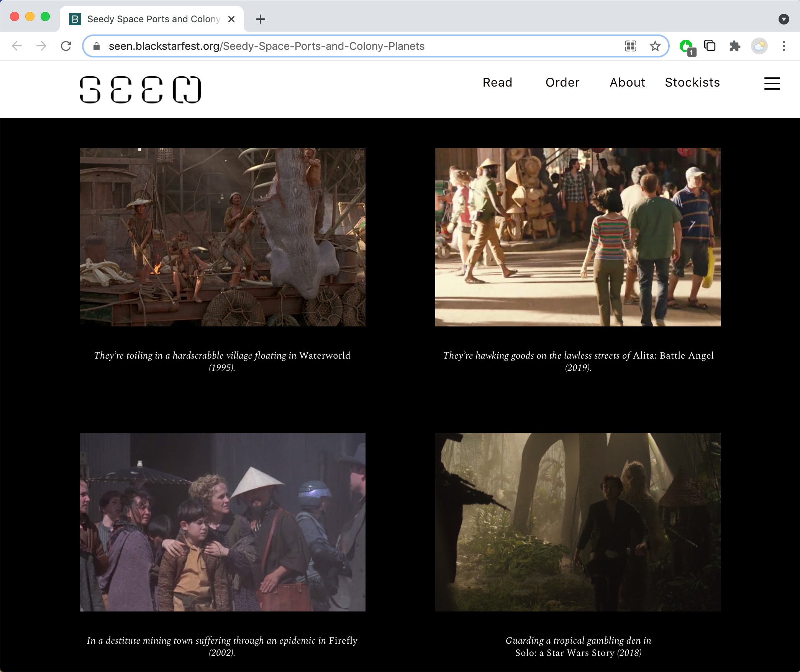The height and width of the screenshot is (672, 800).
Task: Open the Stockists link
Action: click(x=692, y=82)
